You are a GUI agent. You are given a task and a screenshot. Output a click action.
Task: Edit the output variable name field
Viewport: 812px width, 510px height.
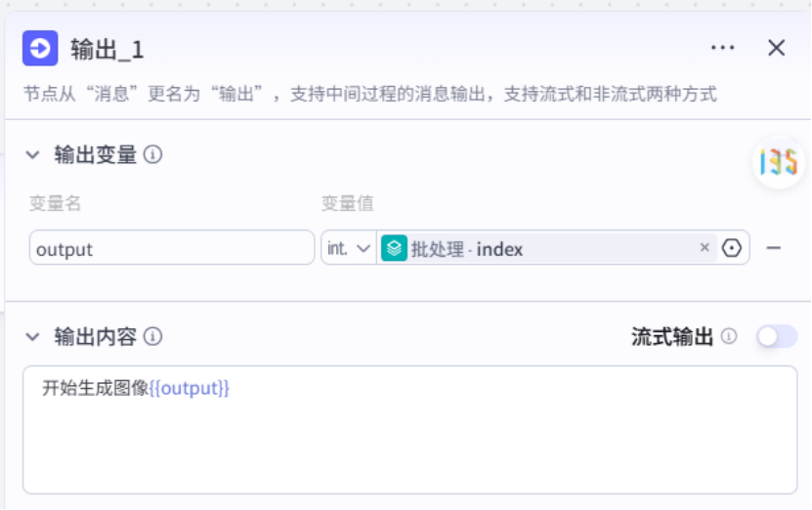point(172,248)
